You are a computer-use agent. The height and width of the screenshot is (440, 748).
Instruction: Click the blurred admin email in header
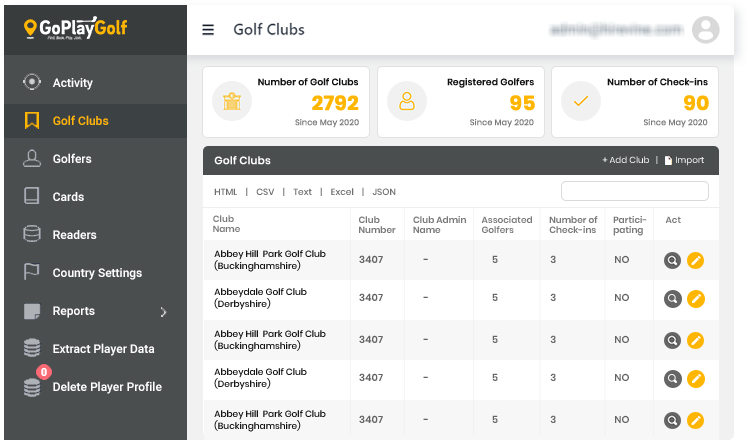pos(616,30)
